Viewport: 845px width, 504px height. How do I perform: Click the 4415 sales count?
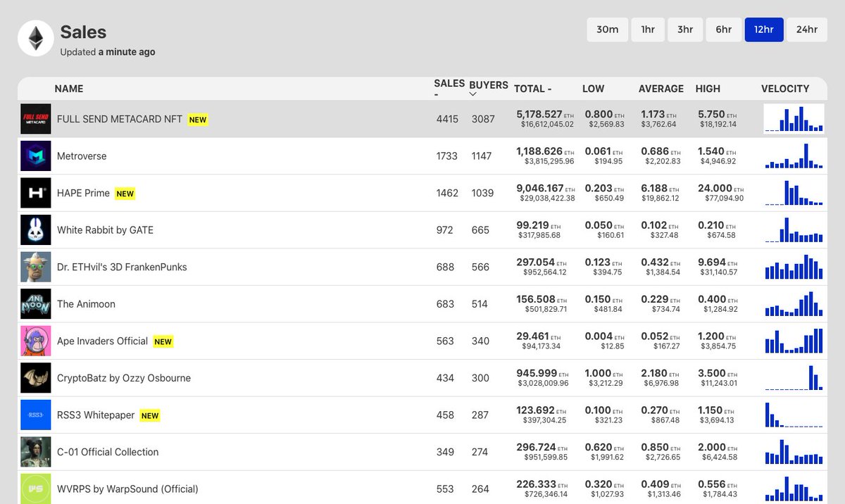447,120
